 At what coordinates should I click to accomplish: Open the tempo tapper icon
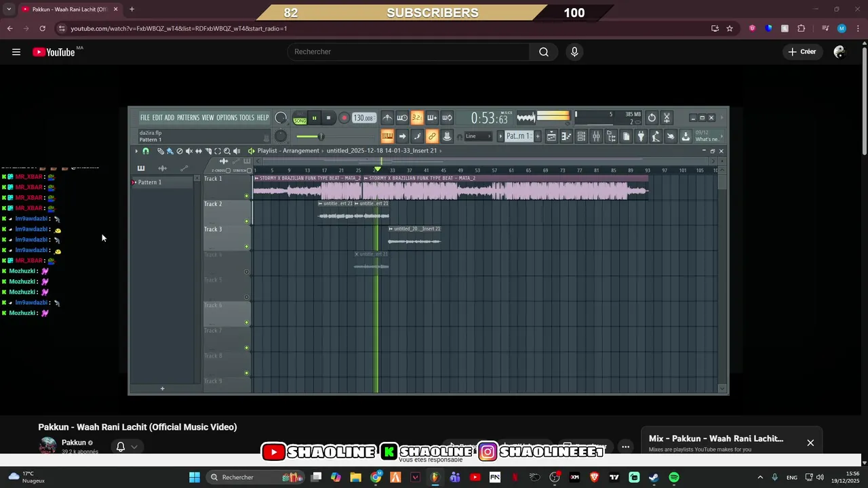(656, 136)
